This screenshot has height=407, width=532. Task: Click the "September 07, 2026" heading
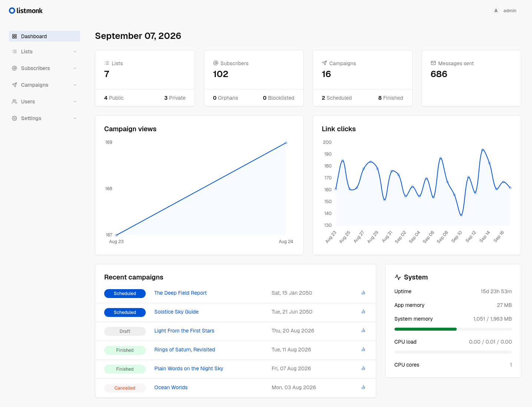tap(138, 36)
